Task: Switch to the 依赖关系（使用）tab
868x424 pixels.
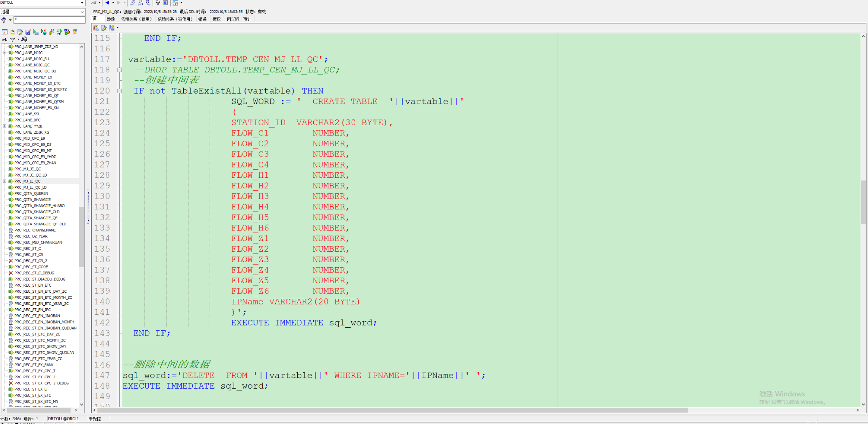Action: point(136,19)
